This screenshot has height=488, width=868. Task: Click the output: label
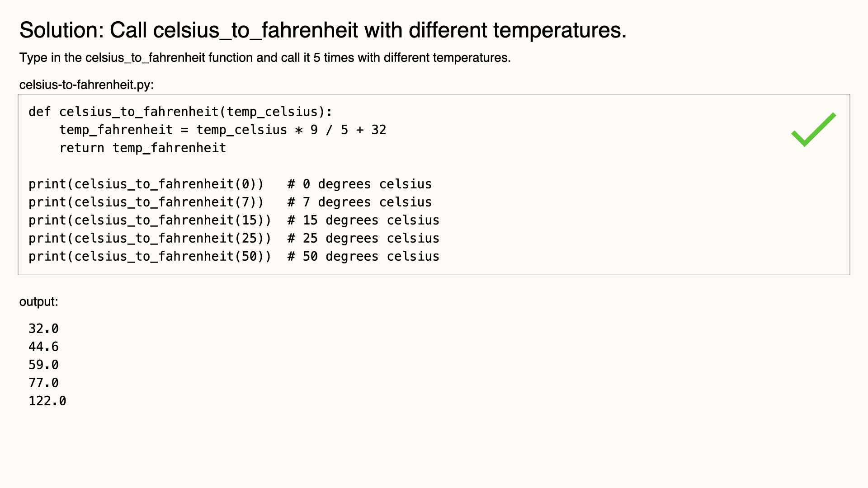coord(39,302)
